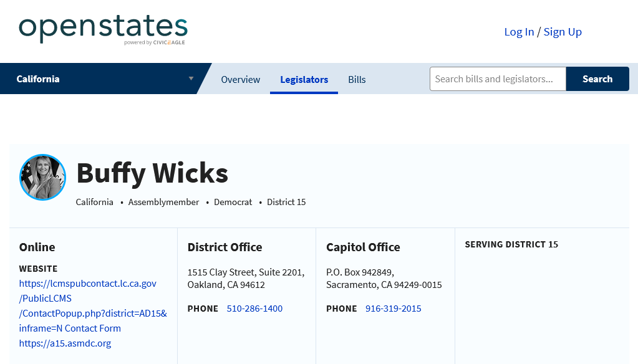The image size is (638, 364).
Task: Click the P.O. Box 942849 address
Action: 384,278
